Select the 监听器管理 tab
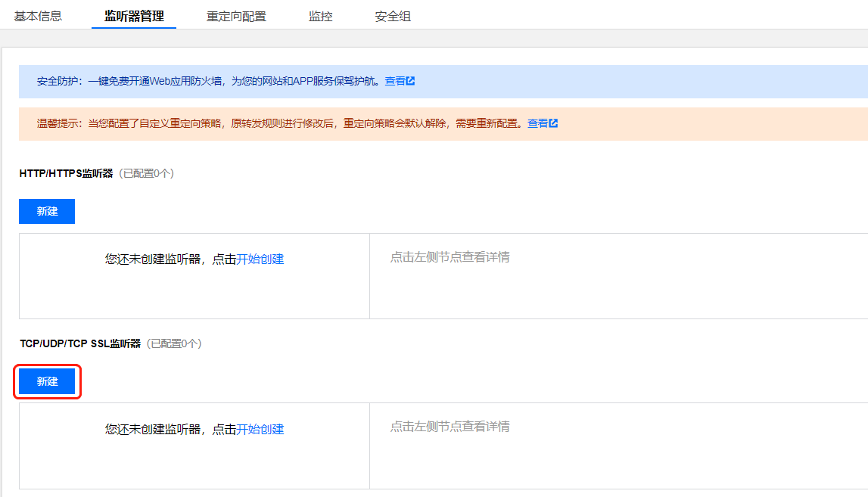 click(x=134, y=17)
